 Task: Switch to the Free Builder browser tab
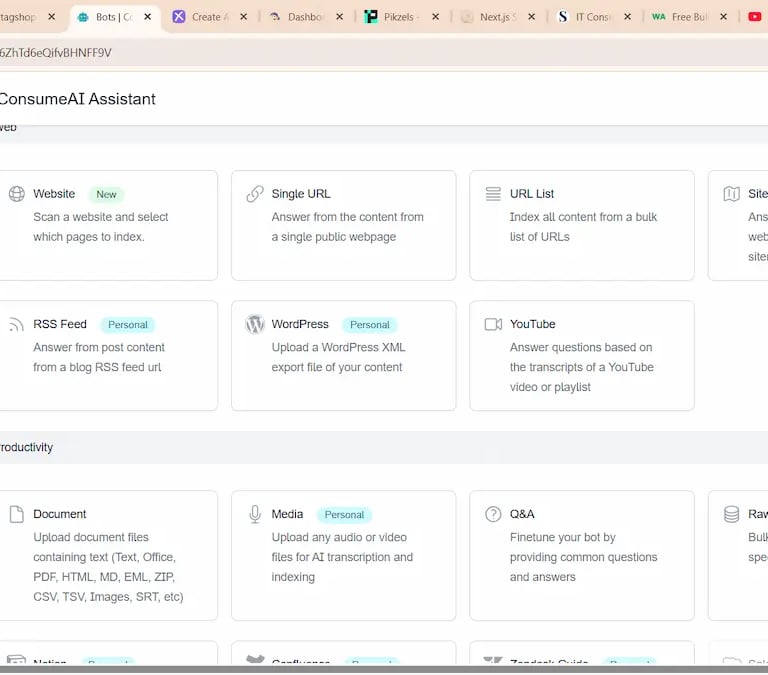(x=689, y=17)
